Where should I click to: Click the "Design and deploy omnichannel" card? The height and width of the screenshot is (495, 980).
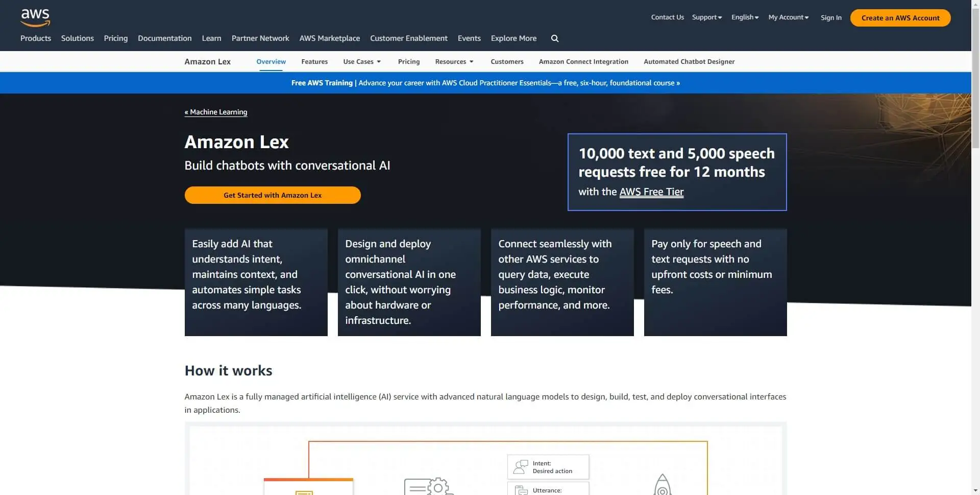point(409,282)
